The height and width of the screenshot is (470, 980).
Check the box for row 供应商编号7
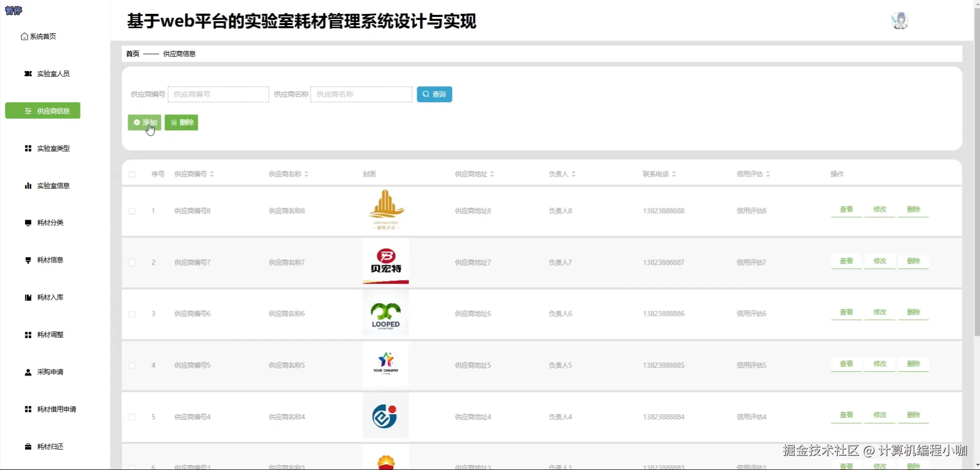tap(132, 263)
